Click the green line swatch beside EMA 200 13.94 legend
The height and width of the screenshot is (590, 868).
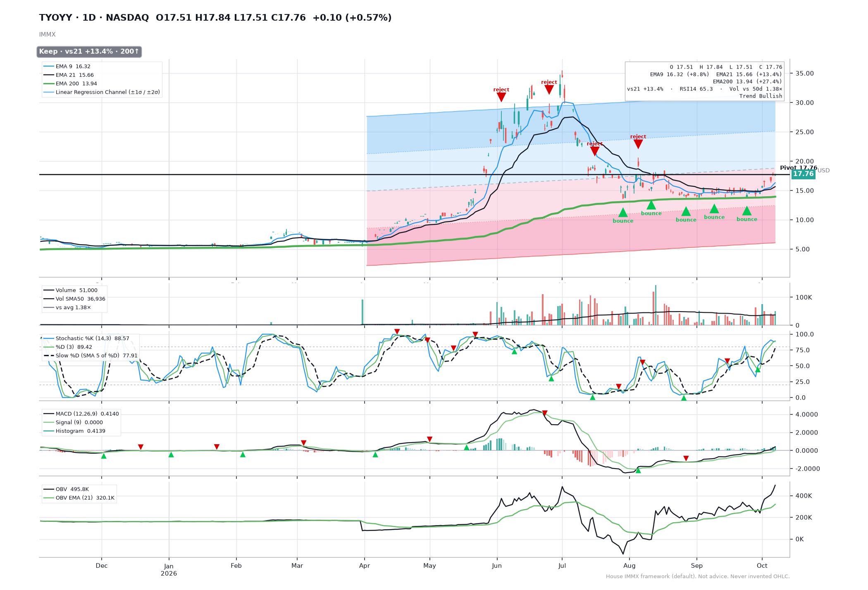pyautogui.click(x=49, y=83)
